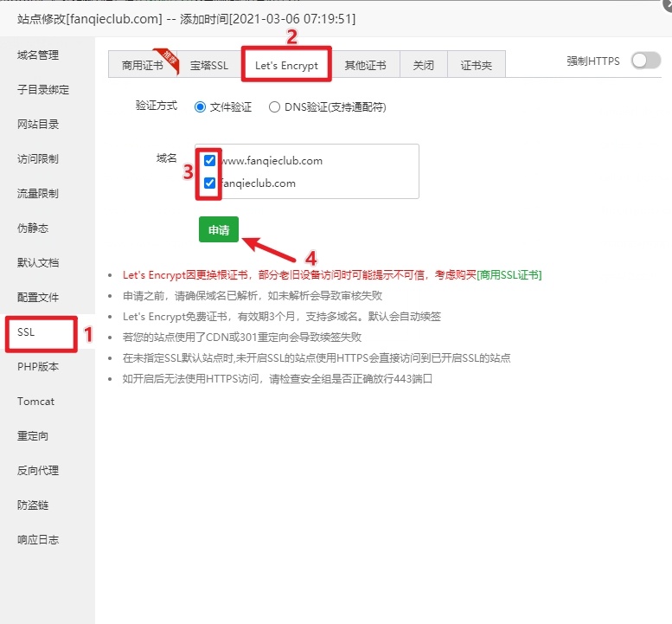Click the green 申请 button
This screenshot has height=624, width=672.
click(x=219, y=229)
